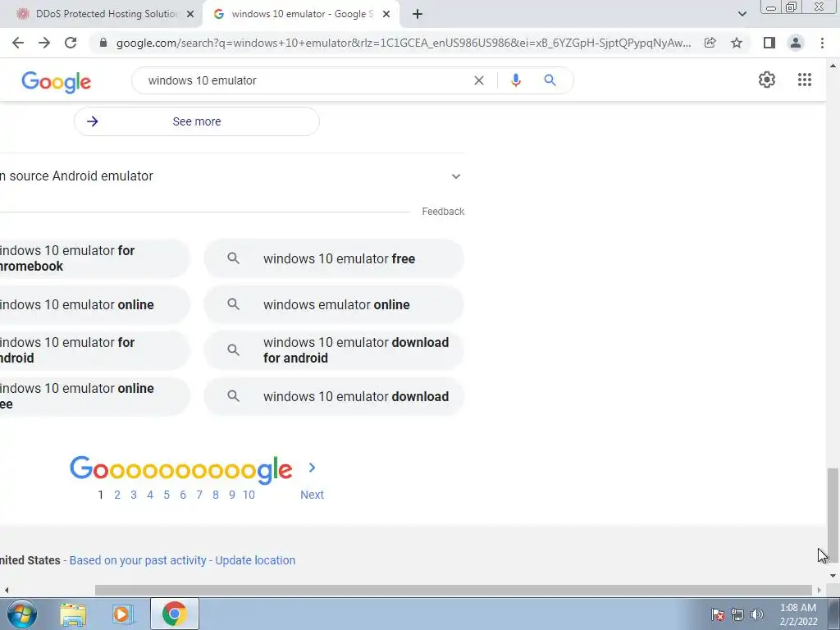Viewport: 840px width, 630px height.
Task: Go to results page 9
Action: (232, 495)
